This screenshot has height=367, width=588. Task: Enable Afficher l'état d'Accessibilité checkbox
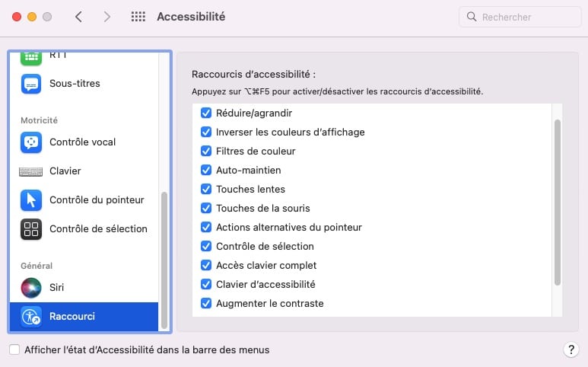click(x=14, y=349)
